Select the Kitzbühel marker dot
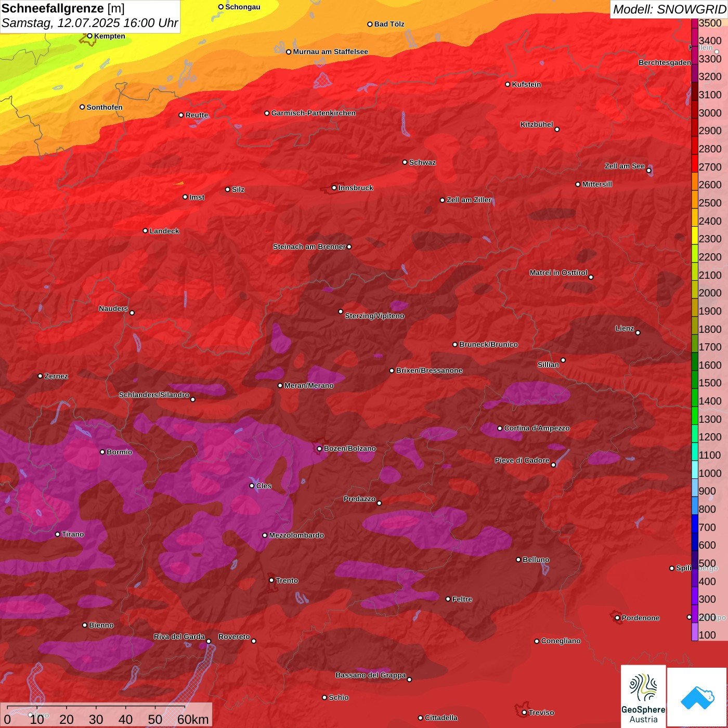728x728 pixels. (557, 129)
